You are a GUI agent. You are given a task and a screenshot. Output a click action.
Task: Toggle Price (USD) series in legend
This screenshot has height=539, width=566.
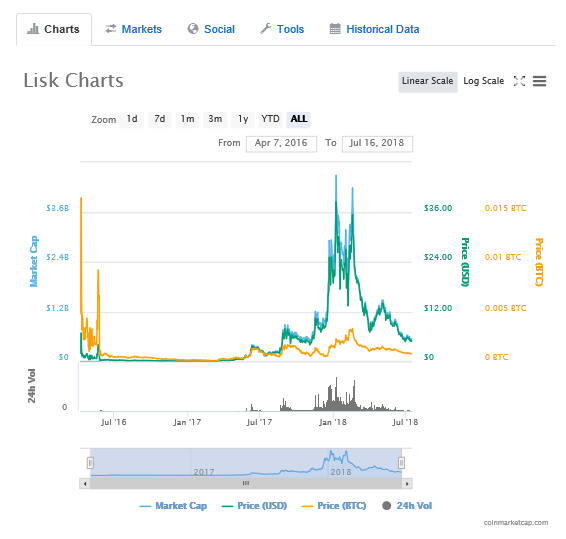(x=254, y=506)
